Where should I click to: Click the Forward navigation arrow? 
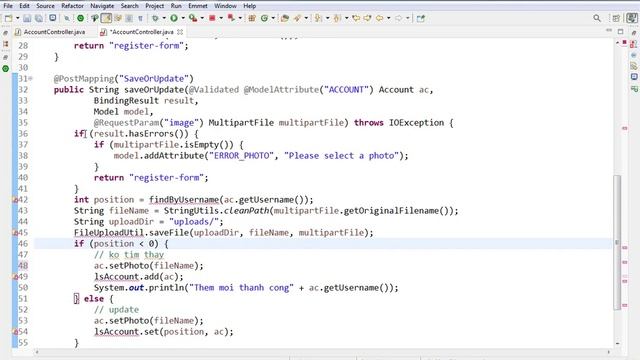399,18
